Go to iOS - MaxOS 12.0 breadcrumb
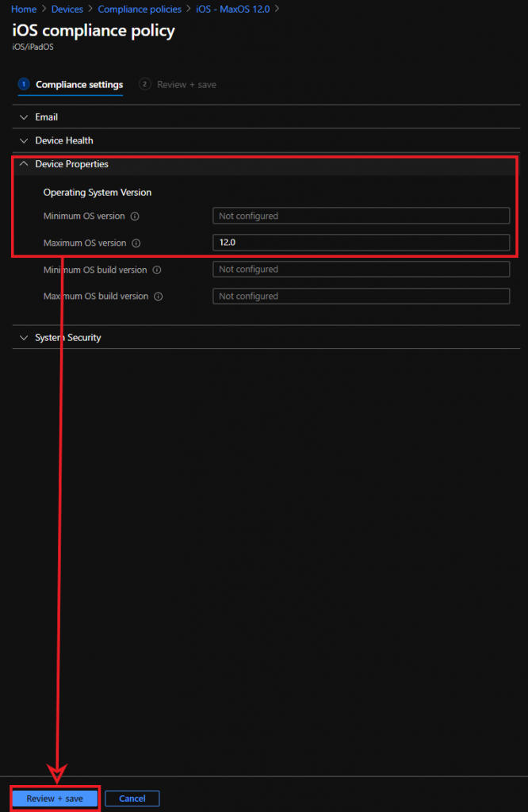This screenshot has width=528, height=812. pyautogui.click(x=233, y=9)
